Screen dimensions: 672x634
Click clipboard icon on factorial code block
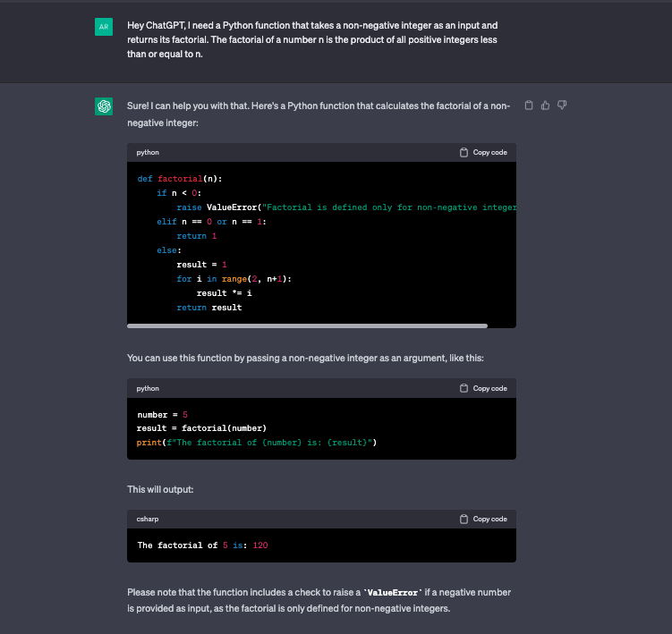(464, 153)
